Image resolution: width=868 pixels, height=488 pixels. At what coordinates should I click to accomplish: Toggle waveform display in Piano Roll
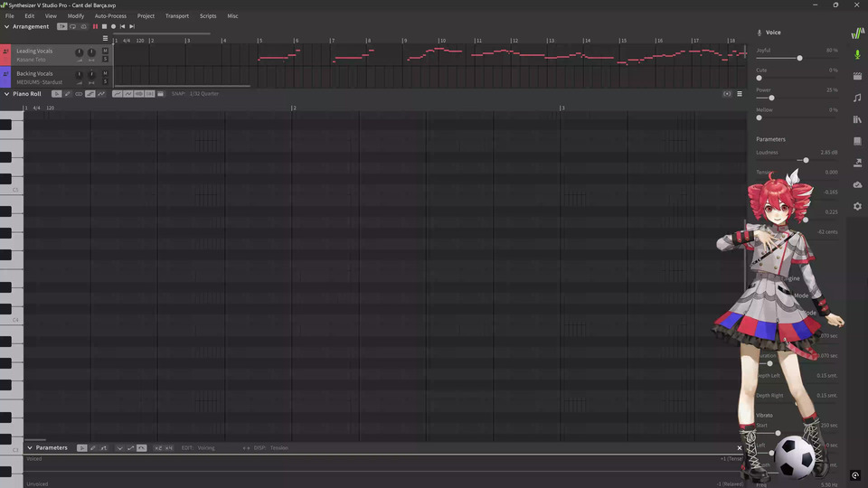pyautogui.click(x=139, y=94)
